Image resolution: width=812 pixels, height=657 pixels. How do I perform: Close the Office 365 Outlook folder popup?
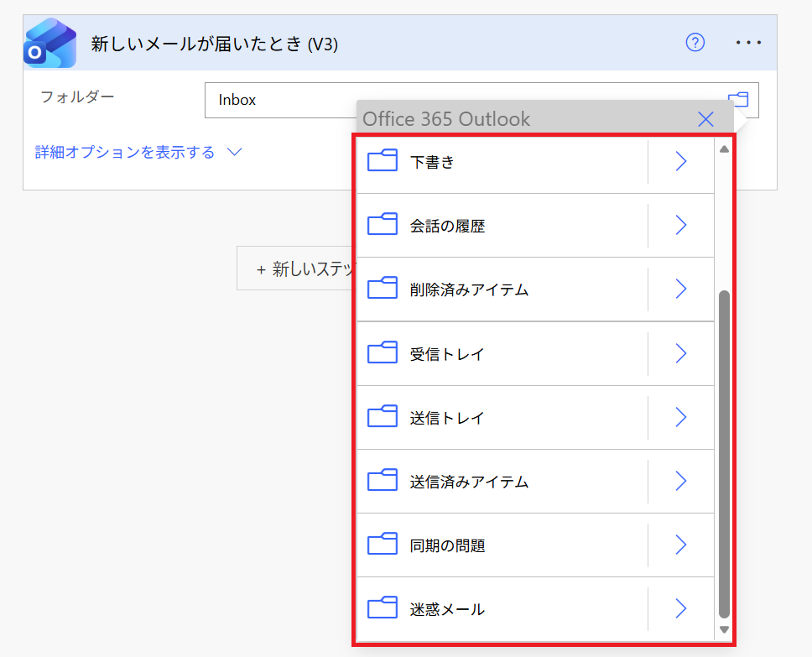coord(705,119)
